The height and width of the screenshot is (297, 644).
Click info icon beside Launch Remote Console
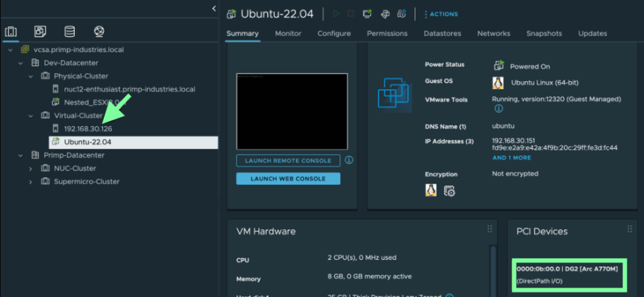click(349, 160)
